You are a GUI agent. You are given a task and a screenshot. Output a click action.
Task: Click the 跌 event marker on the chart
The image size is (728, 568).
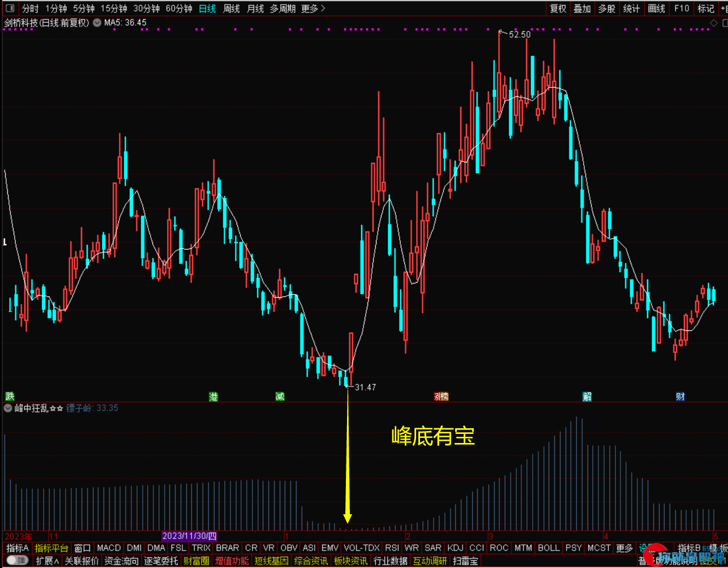pyautogui.click(x=9, y=396)
